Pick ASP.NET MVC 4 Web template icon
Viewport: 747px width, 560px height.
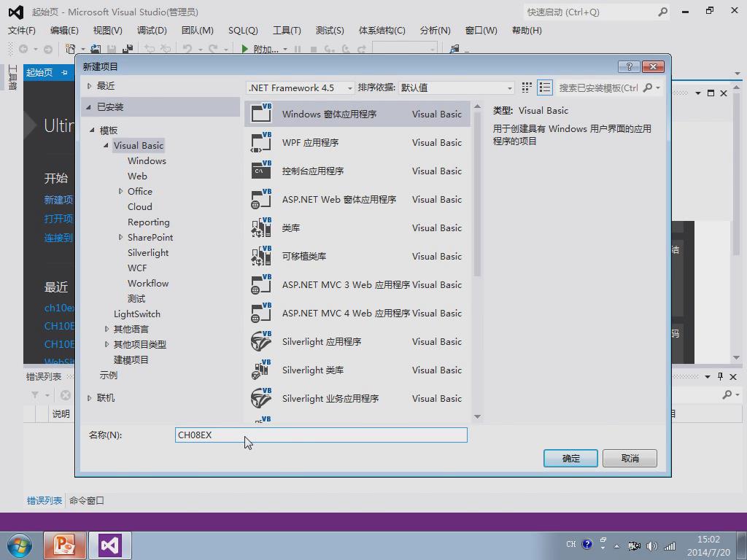point(261,313)
